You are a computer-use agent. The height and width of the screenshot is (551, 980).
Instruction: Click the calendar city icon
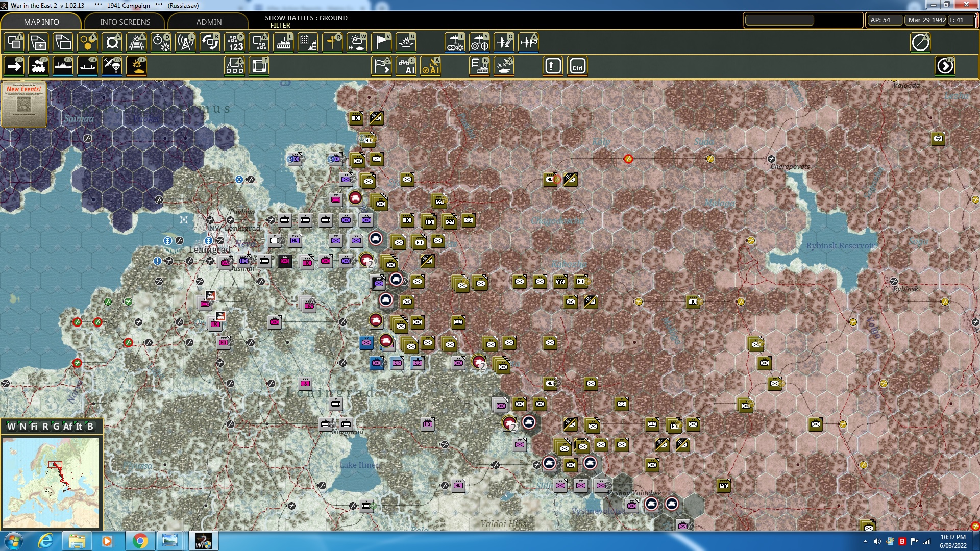308,42
